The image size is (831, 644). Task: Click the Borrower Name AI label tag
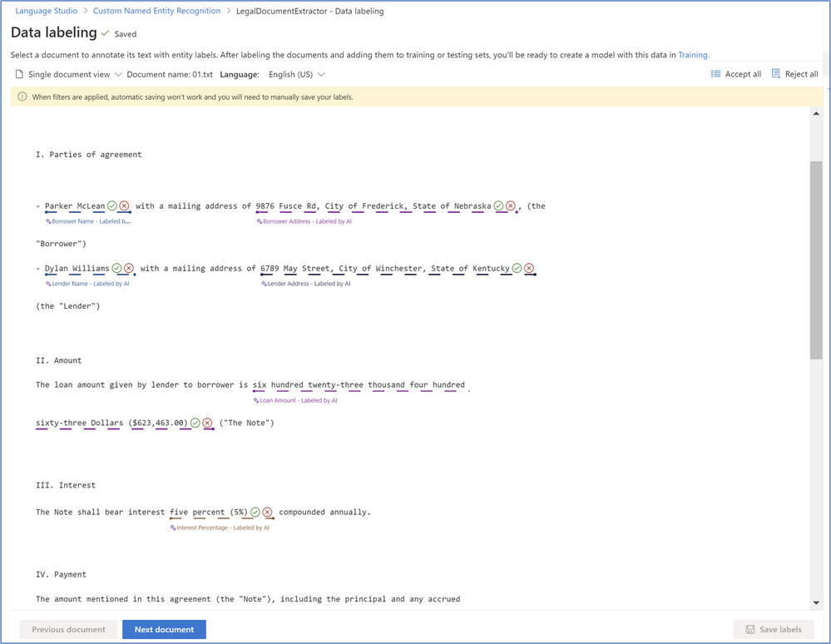pos(88,221)
